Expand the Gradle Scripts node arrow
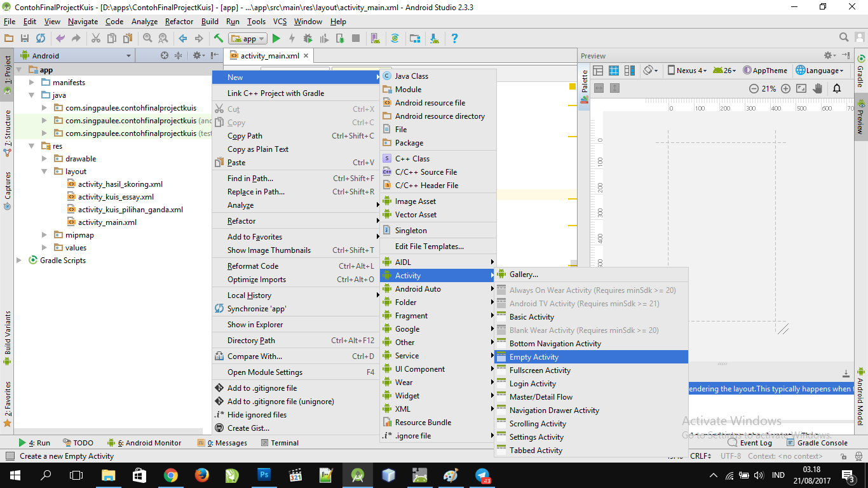Screen dimensions: 868x488 [x=18, y=261]
